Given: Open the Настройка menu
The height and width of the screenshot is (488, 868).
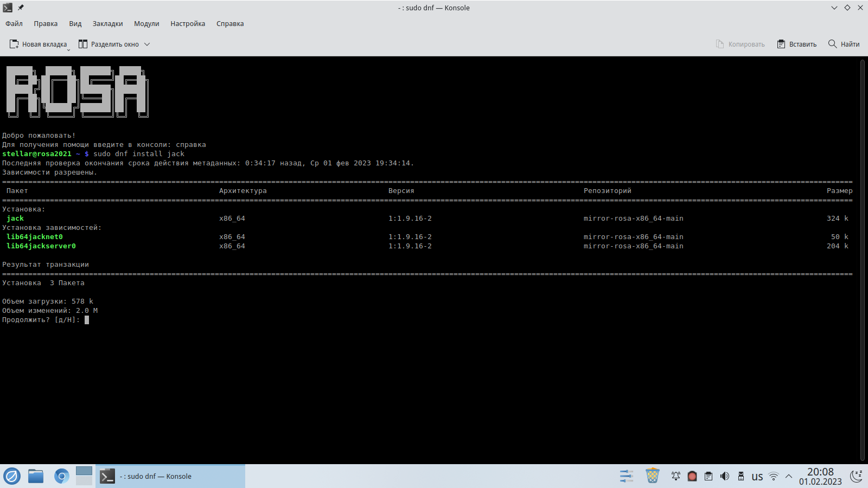Looking at the screenshot, I should (188, 23).
